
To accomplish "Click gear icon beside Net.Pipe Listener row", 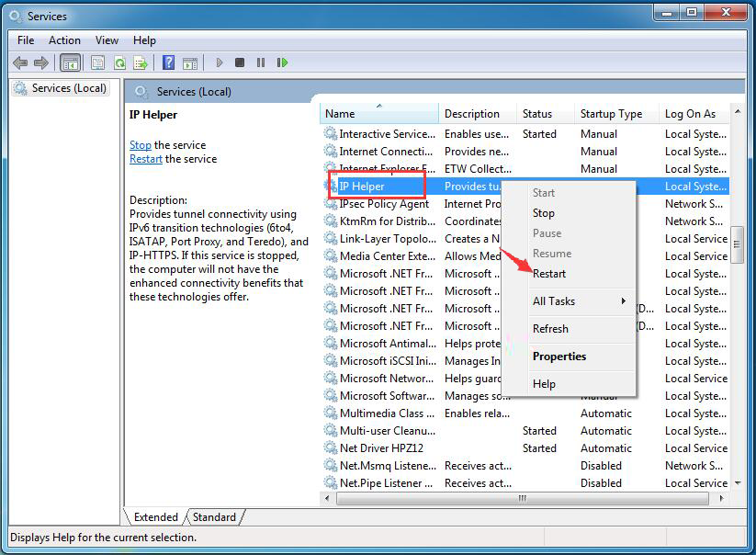I will tap(331, 482).
